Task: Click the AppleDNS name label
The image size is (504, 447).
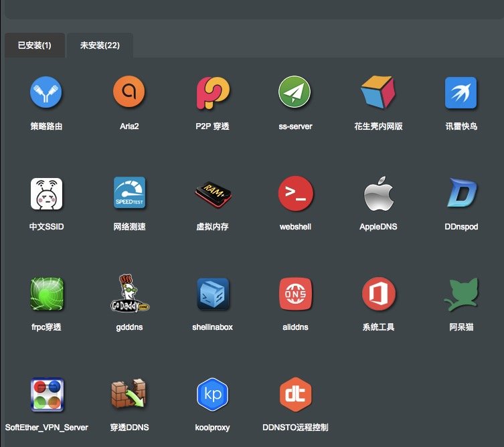Action: coord(378,227)
